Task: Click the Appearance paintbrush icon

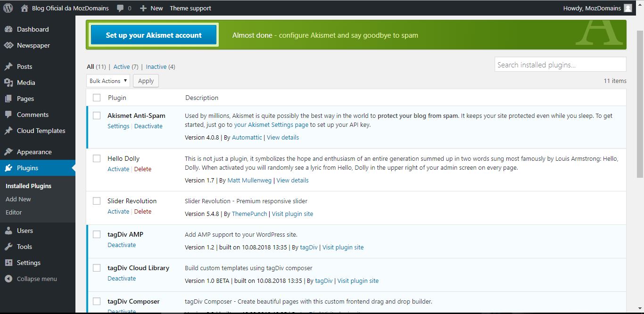Action: pyautogui.click(x=8, y=152)
